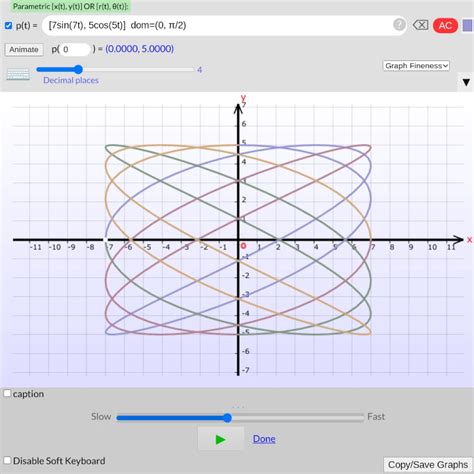Viewport: 474px width, 474px height.
Task: Toggle the p(t) function checkbox
Action: tap(8, 25)
